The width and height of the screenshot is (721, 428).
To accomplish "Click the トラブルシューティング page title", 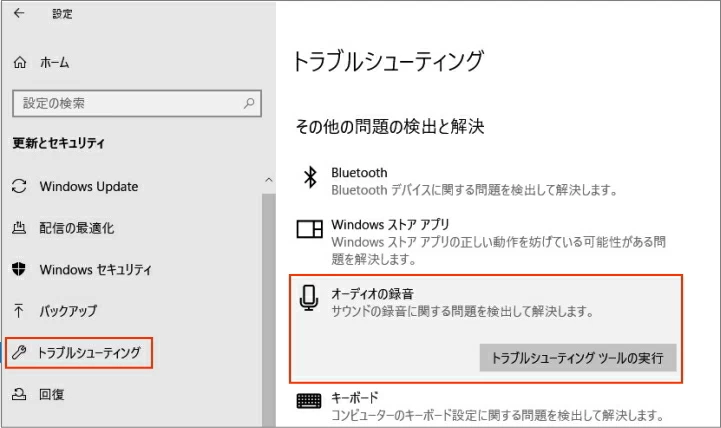I will pos(389,61).
